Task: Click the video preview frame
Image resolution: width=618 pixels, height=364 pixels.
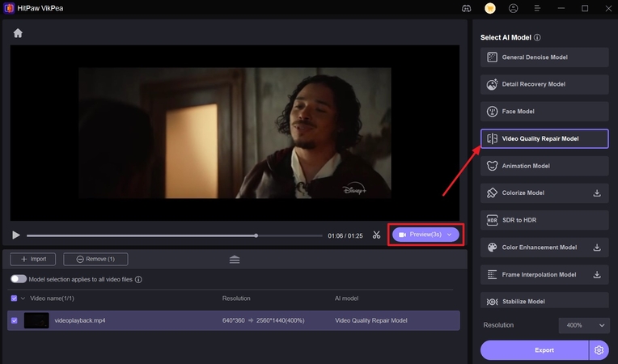Action: [x=235, y=133]
